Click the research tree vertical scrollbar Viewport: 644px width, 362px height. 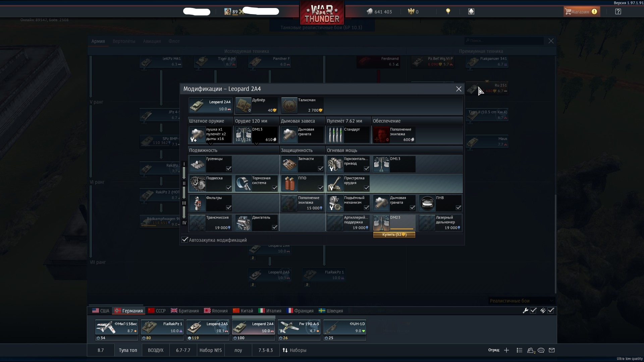[x=555, y=244]
